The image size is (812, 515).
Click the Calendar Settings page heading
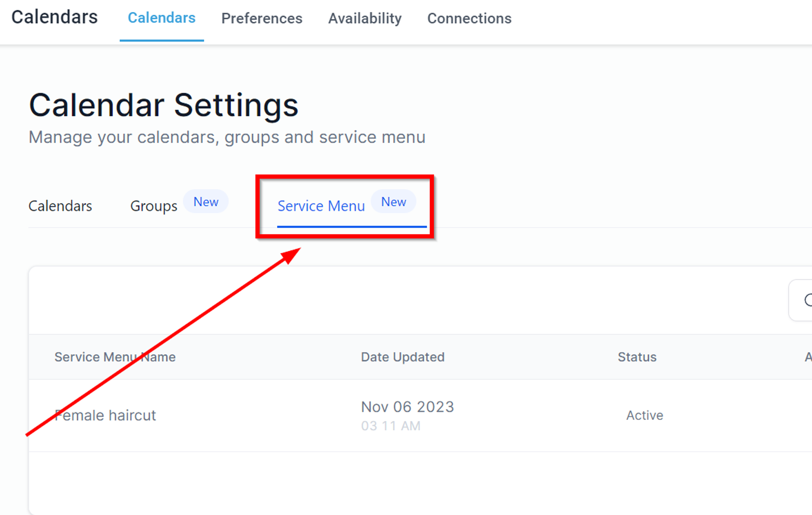[164, 105]
